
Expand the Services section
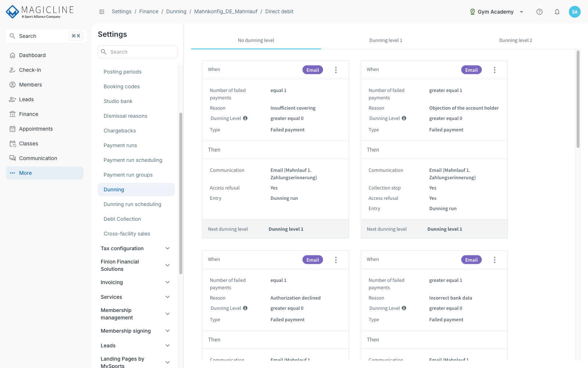coord(168,297)
